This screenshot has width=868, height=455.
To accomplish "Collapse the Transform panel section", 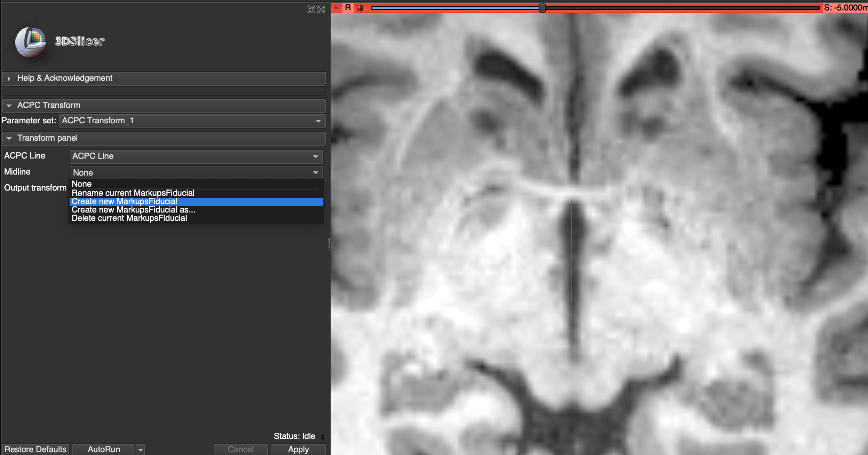I will [9, 138].
